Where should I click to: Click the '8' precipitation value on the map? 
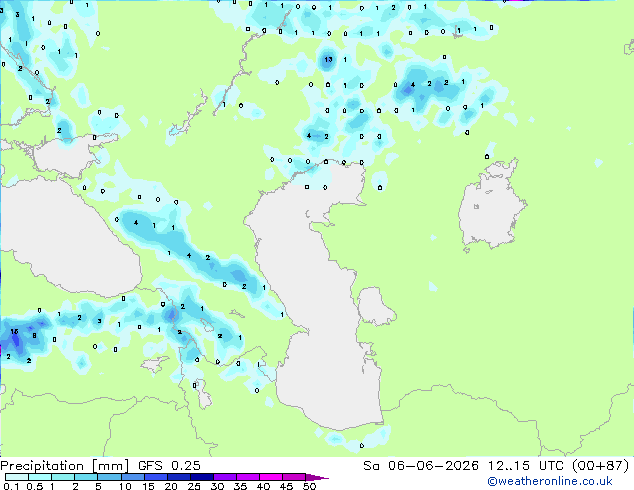click(x=34, y=335)
